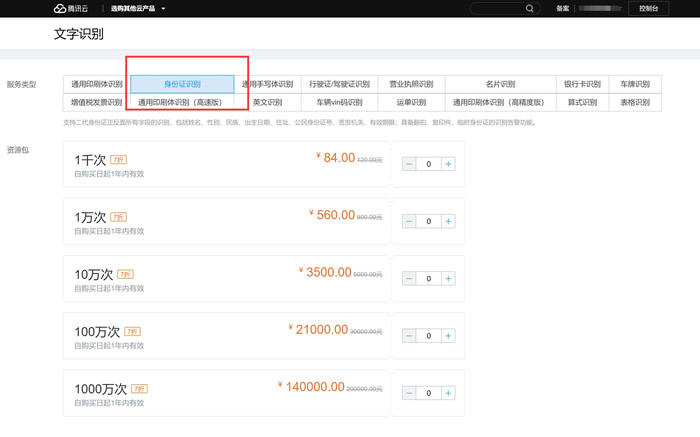Select 表格识别 service option
This screenshot has width=700, height=437.
click(x=634, y=102)
